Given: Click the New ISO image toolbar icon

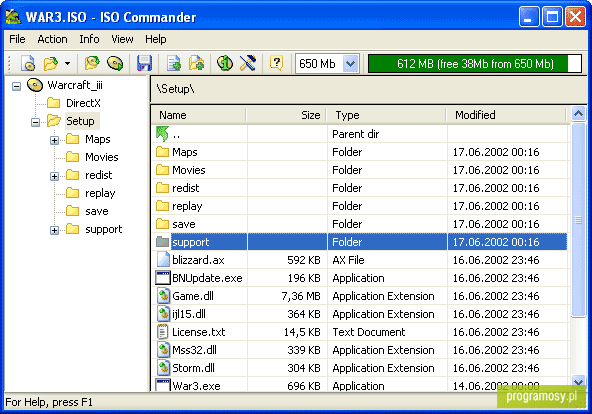Looking at the screenshot, I should (x=28, y=63).
